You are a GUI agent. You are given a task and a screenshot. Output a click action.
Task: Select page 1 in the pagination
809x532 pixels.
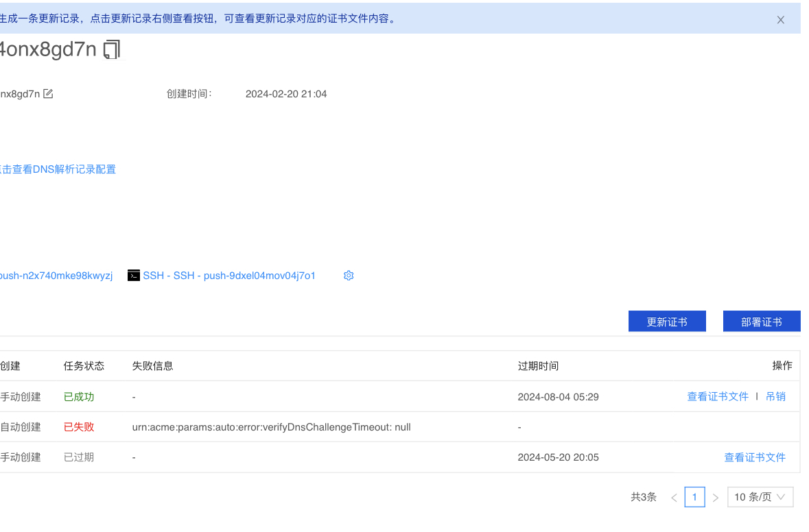[x=694, y=497]
